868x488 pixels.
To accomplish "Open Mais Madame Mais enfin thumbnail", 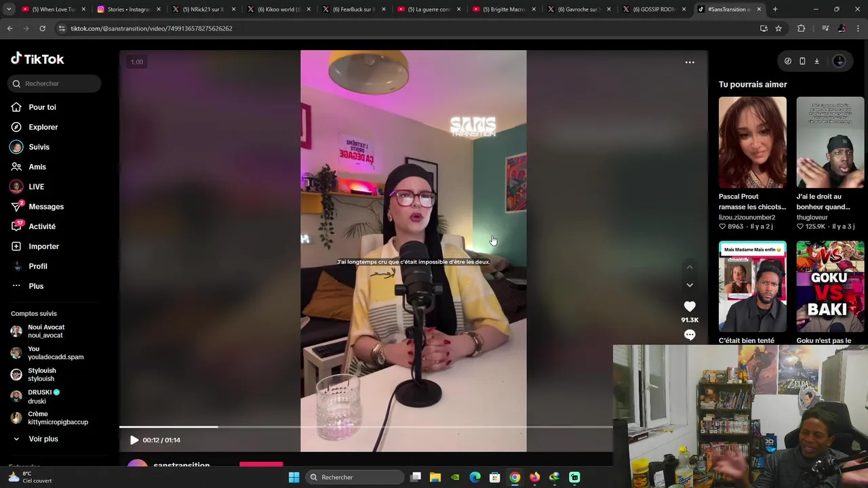I will [753, 287].
